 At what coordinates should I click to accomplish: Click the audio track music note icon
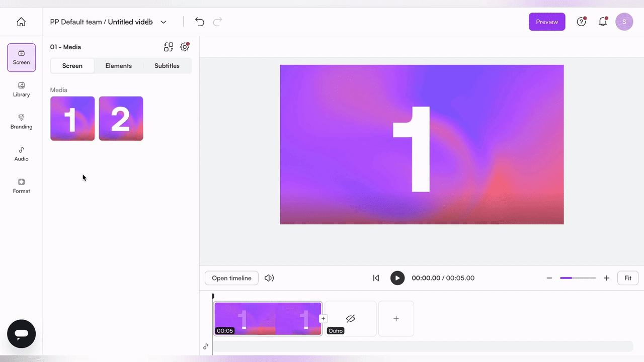click(x=205, y=346)
